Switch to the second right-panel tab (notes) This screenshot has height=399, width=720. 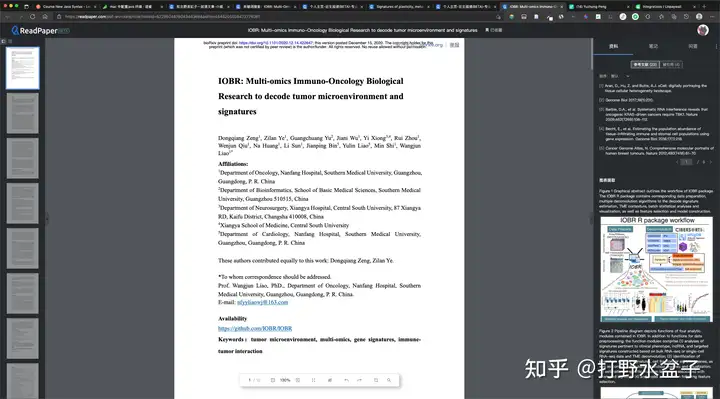click(x=653, y=46)
